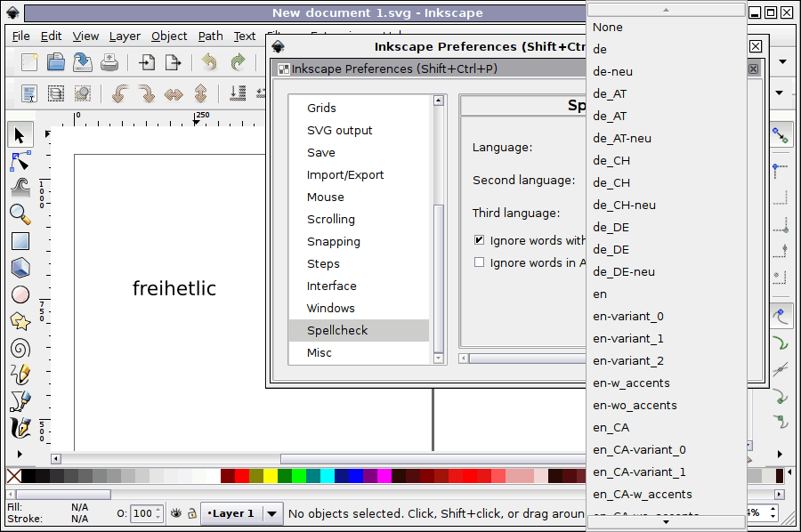
Task: Open the Object menu
Action: coord(169,36)
